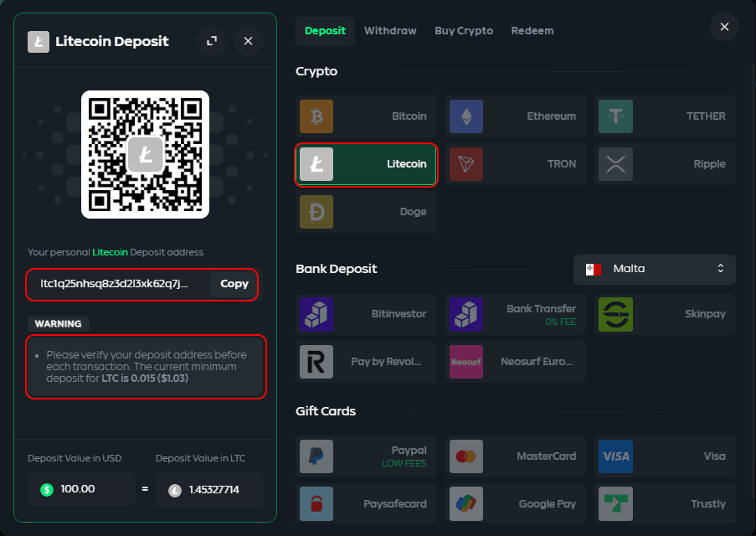Screen dimensions: 756x536
Task: Close the Litecoin Deposit panel
Action: 248,42
